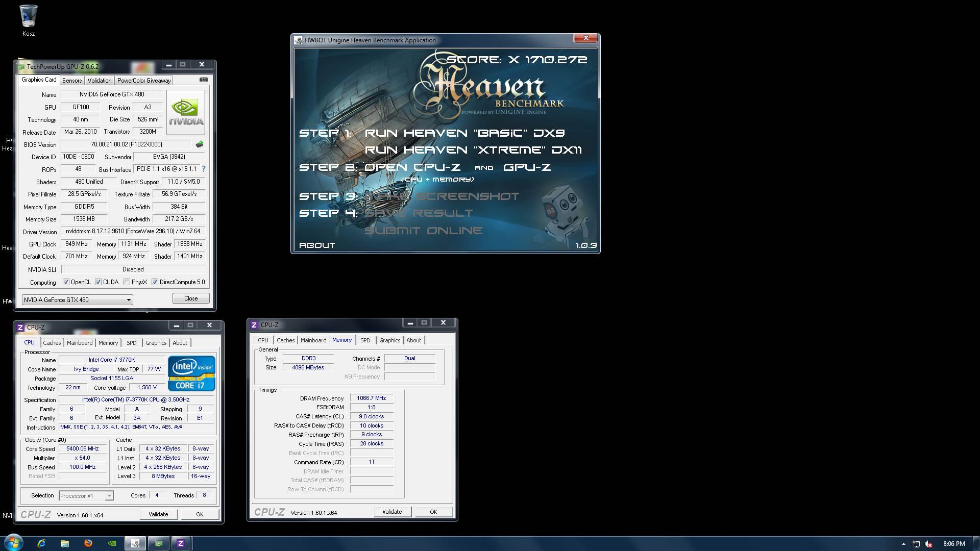Switch to CPU-Z taskbar button

point(181,543)
